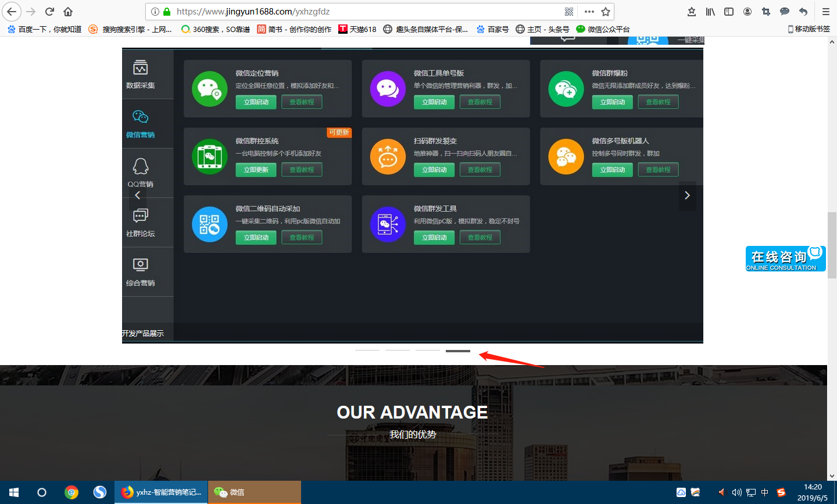The width and height of the screenshot is (837, 504).
Task: Click the 微信二维码自动采加 blue icon
Action: coord(210,224)
